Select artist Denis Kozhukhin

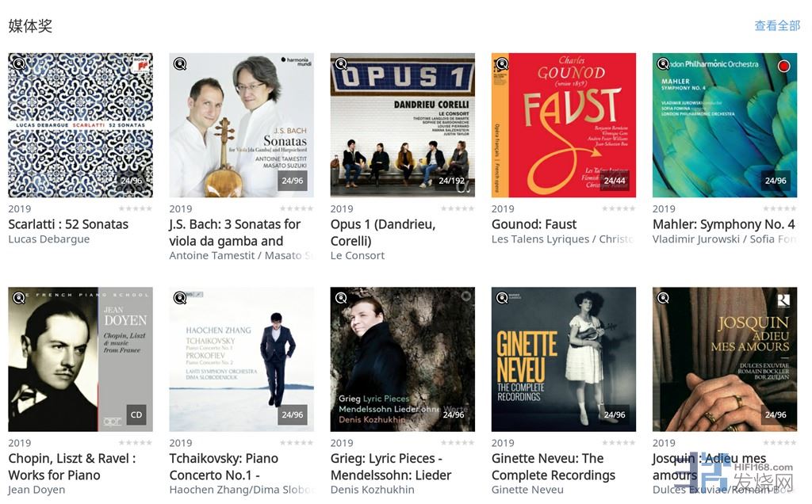(373, 490)
